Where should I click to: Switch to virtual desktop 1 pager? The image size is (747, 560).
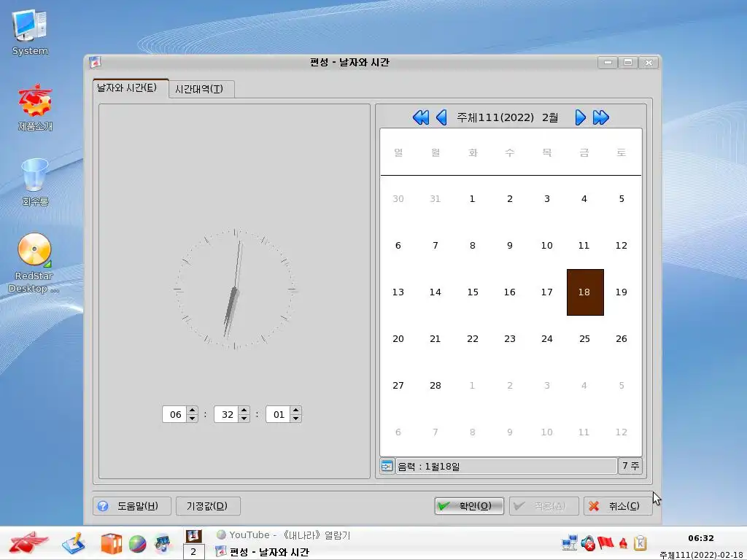click(x=193, y=536)
